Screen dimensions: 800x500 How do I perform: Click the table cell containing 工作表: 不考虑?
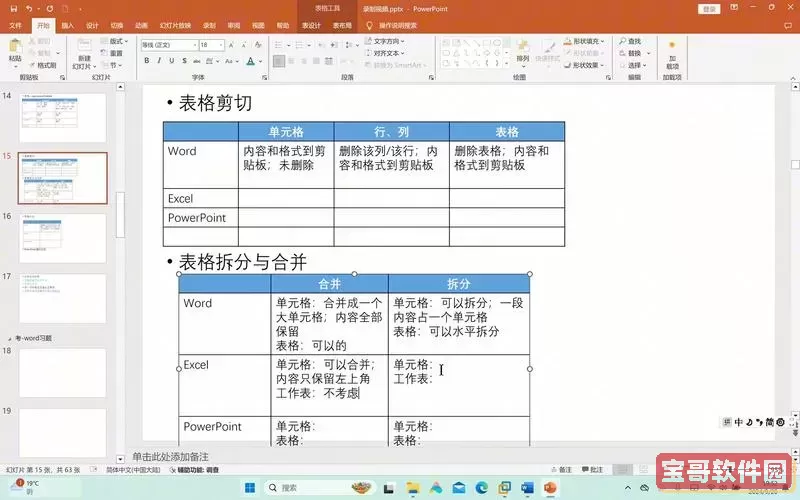point(330,385)
